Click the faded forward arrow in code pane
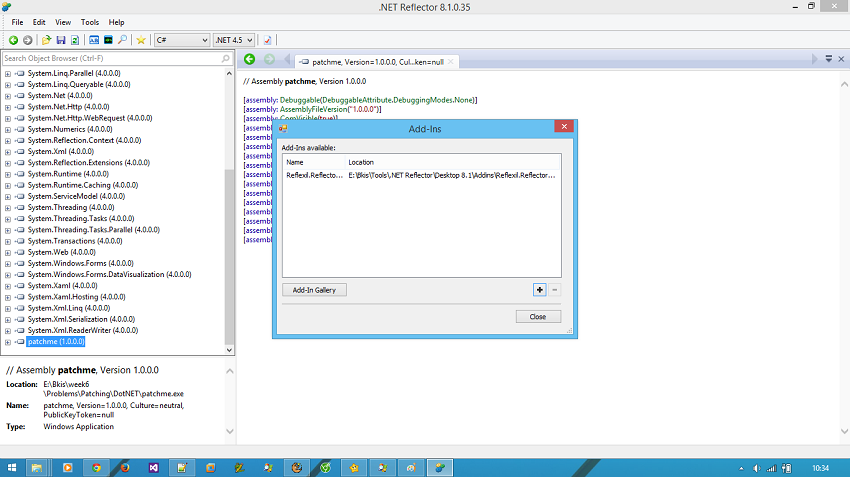Image resolution: width=850 pixels, height=477 pixels. click(x=269, y=59)
